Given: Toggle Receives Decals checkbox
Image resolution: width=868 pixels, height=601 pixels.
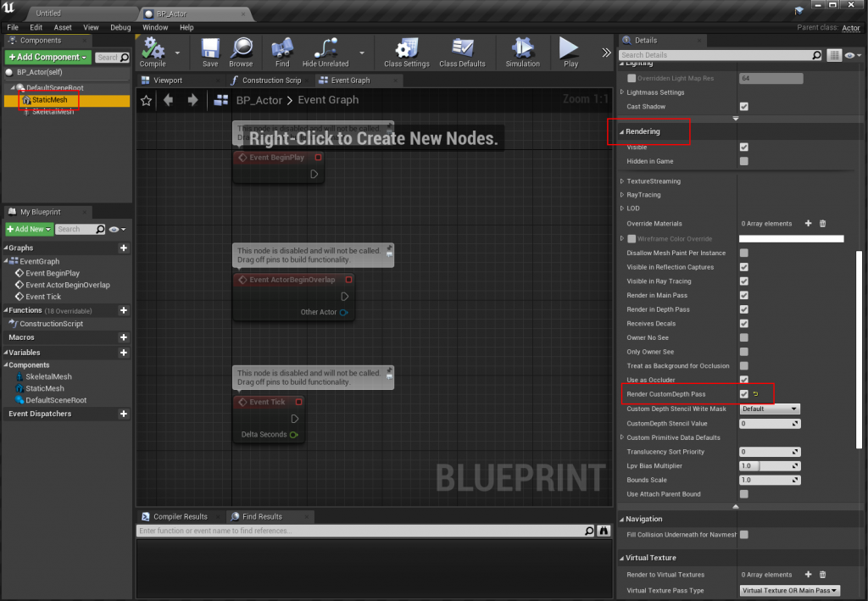Looking at the screenshot, I should (x=744, y=323).
